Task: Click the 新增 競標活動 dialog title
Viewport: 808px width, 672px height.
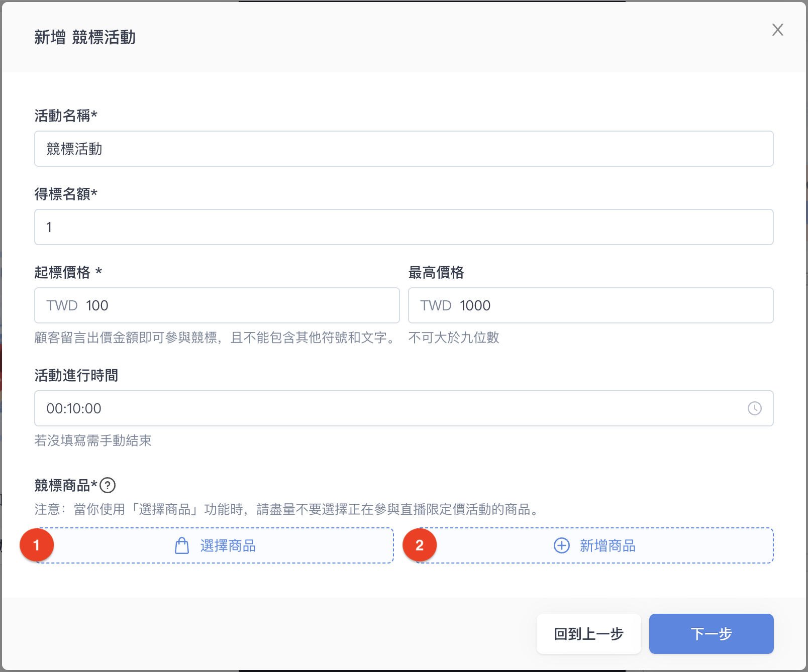Action: pyautogui.click(x=85, y=37)
